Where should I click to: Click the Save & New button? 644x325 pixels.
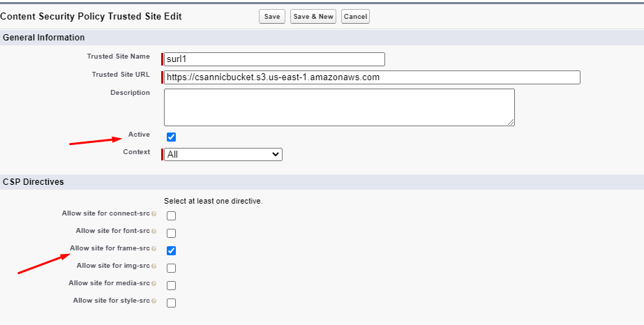313,17
